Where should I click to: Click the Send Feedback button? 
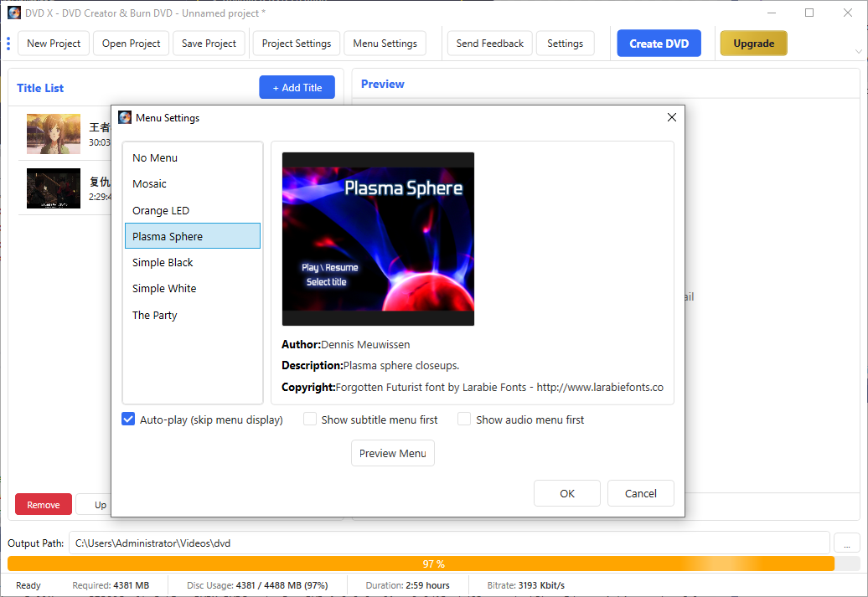pos(490,44)
